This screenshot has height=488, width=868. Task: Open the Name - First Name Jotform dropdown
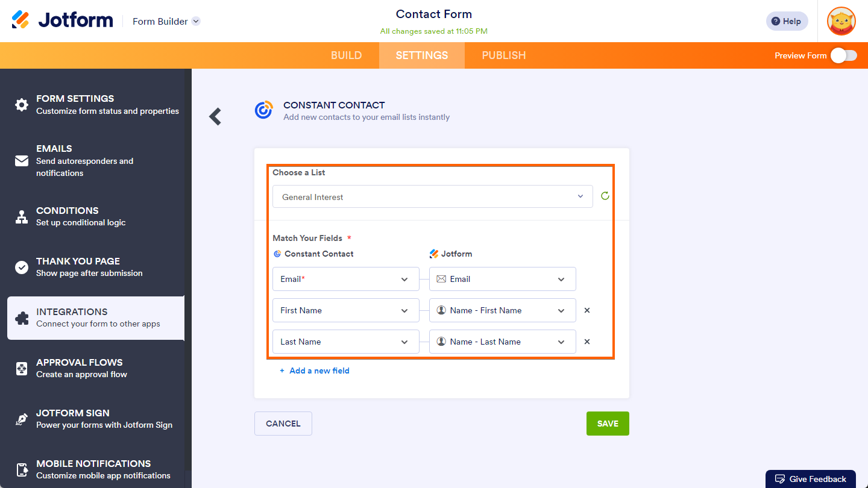tap(502, 310)
